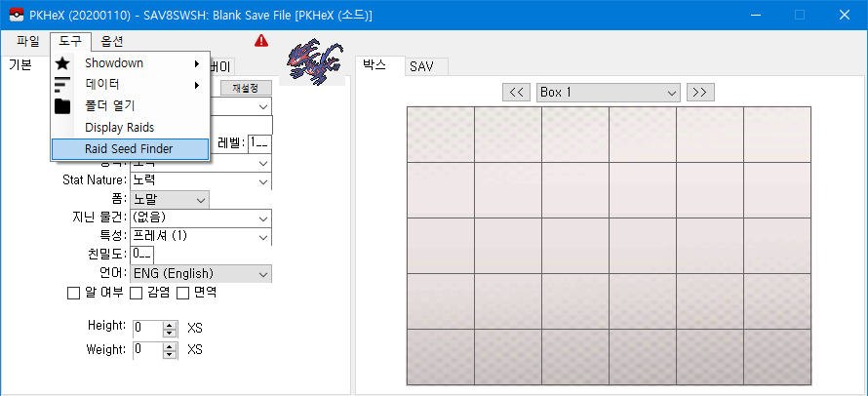Open the 특성 dropdown showing 프레셔 (1)

coord(201,236)
